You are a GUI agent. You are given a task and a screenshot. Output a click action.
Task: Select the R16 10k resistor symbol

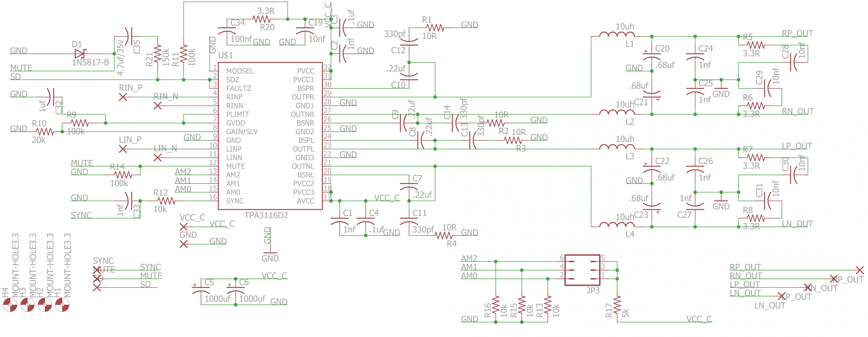pos(496,305)
